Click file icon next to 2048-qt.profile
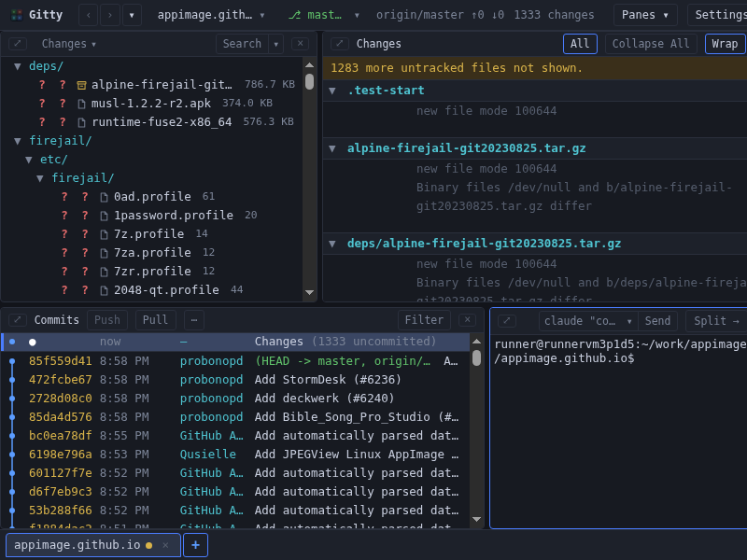 104,290
